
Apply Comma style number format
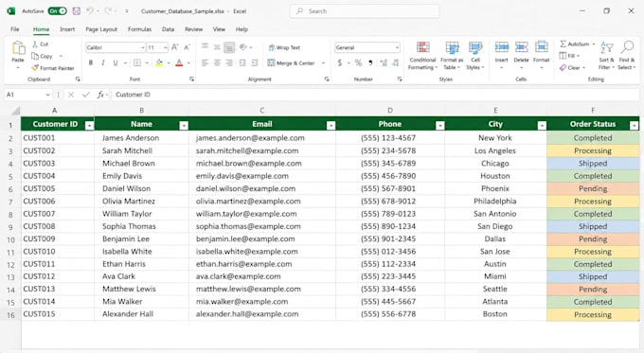[370, 62]
